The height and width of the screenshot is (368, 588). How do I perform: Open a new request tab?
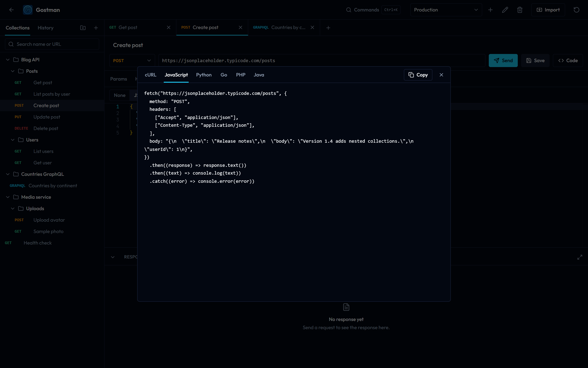(x=328, y=28)
